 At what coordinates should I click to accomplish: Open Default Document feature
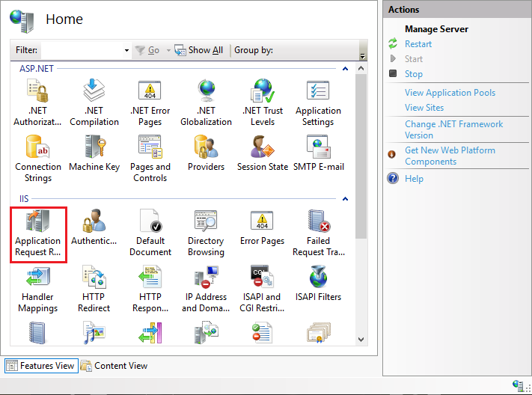(150, 233)
